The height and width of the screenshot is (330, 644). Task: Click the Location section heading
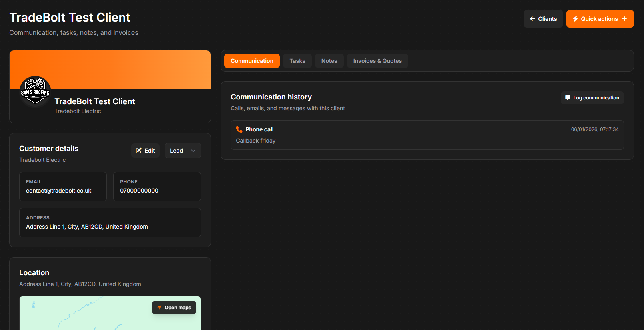[x=34, y=273]
